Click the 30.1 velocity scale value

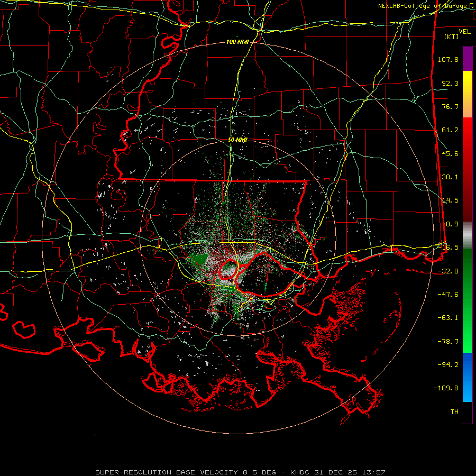(x=450, y=177)
